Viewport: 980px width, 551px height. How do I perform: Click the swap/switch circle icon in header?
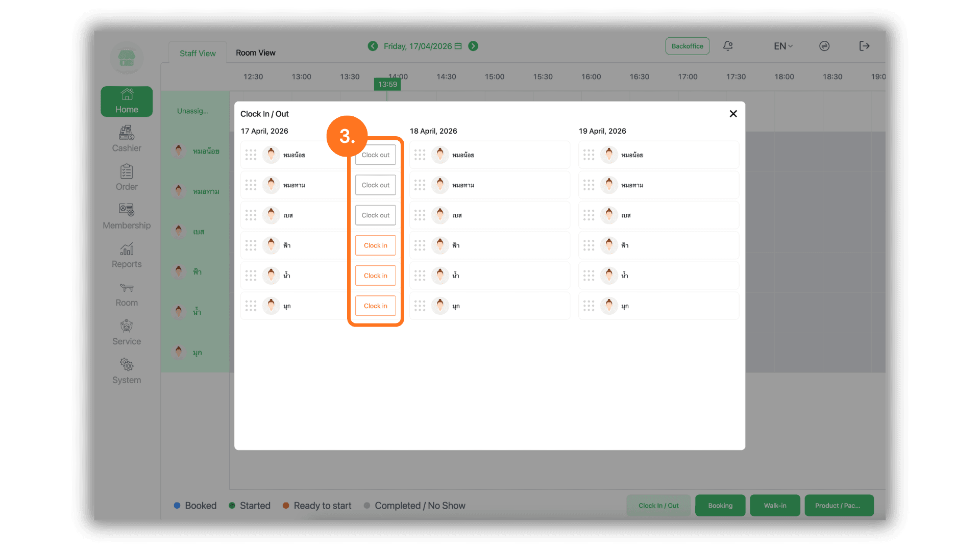pos(824,46)
